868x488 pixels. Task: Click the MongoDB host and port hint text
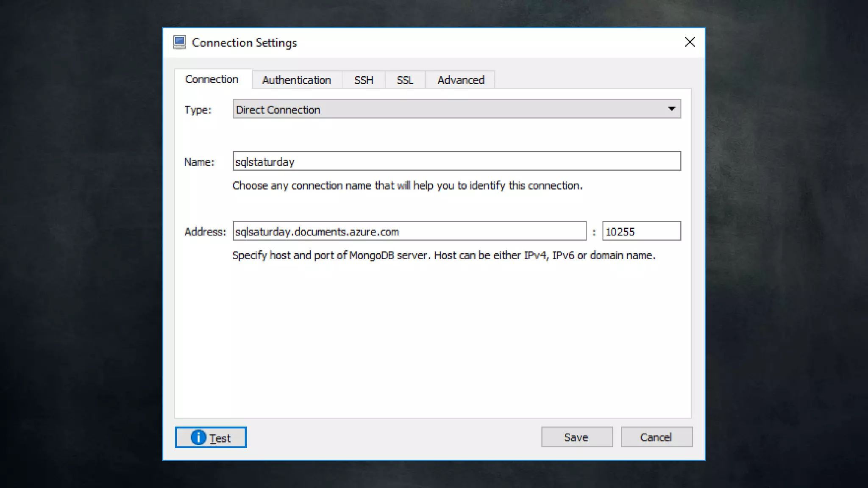[x=443, y=255]
